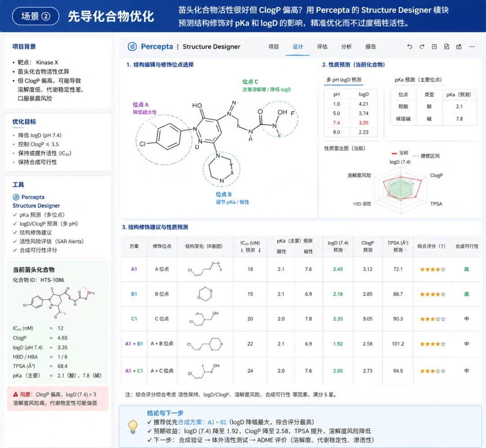This screenshot has height=448, width=486.
Task: Click the 结构修饰建议 checked item
Action: coord(32,233)
